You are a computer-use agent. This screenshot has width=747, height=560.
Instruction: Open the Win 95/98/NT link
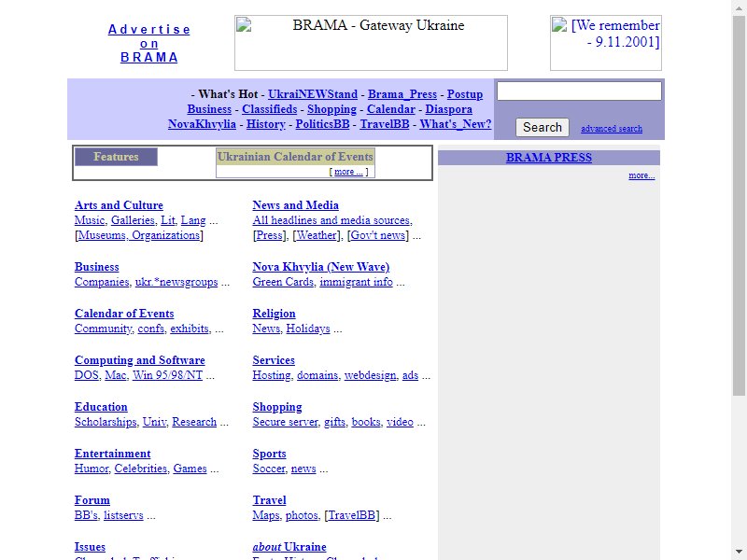point(167,375)
